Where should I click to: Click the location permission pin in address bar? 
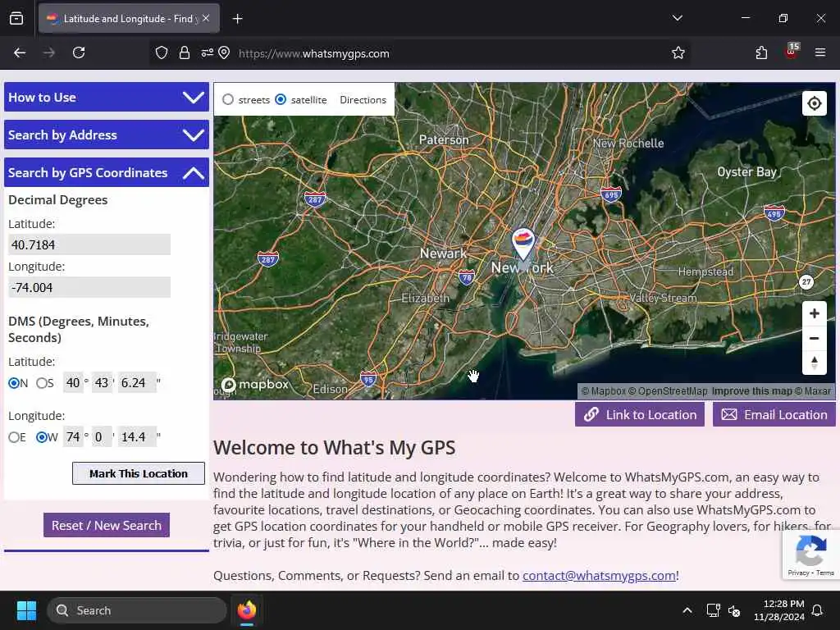(x=224, y=53)
